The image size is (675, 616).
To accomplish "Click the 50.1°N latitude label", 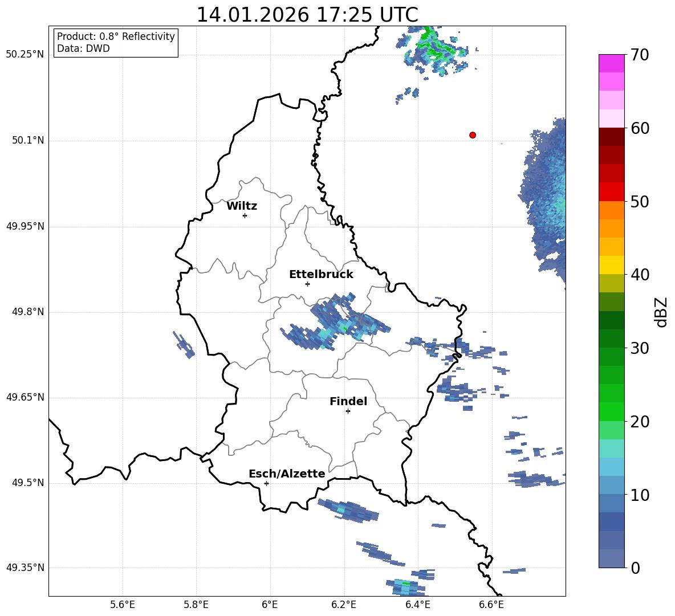I will [x=28, y=141].
